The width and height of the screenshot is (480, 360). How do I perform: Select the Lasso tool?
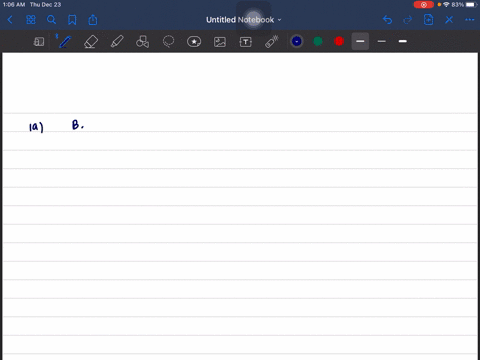(168, 42)
